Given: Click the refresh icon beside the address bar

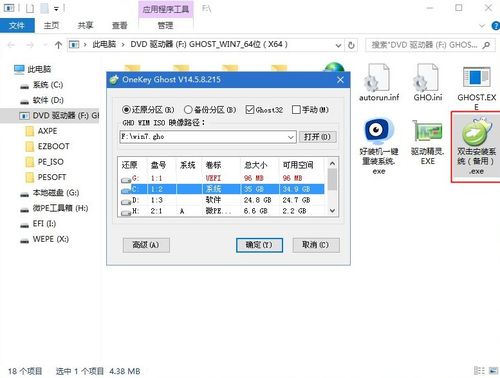Looking at the screenshot, I should [x=351, y=45].
